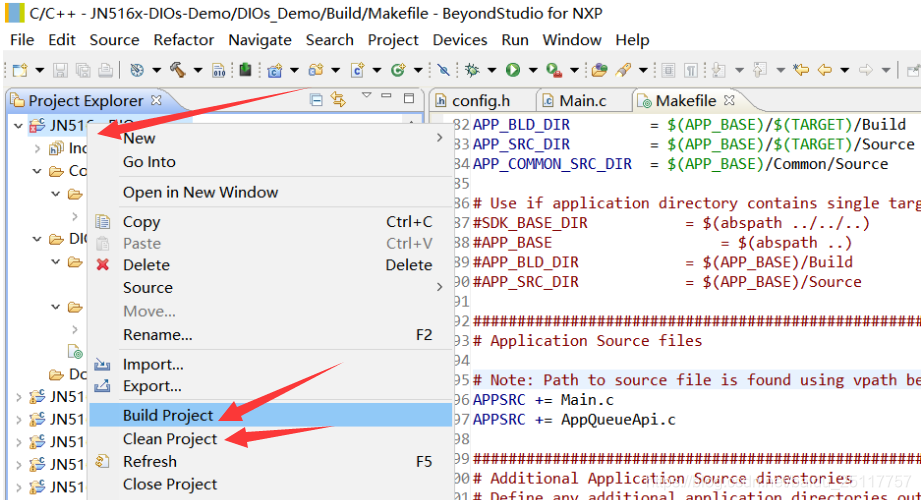
Task: Open dropdown next to Debug bug icon
Action: pos(492,71)
